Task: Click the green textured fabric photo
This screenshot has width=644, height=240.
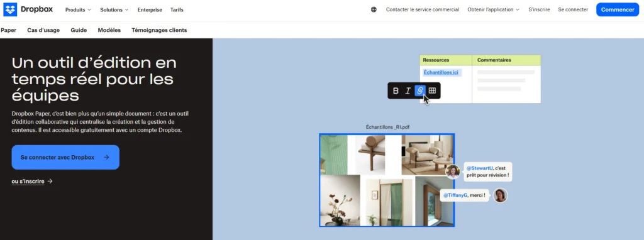Action: [x=334, y=155]
